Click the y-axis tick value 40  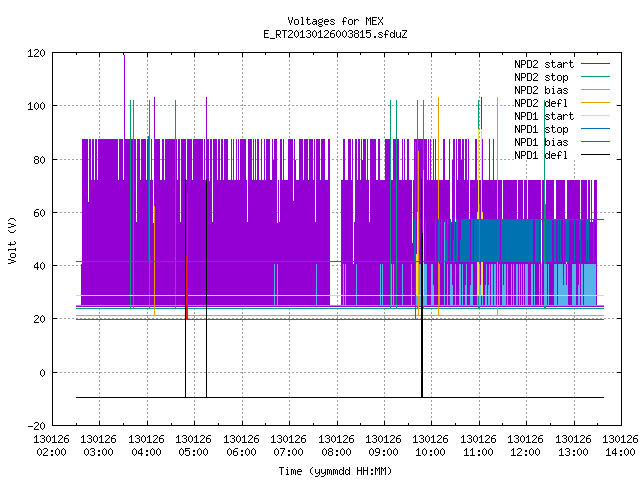(39, 266)
